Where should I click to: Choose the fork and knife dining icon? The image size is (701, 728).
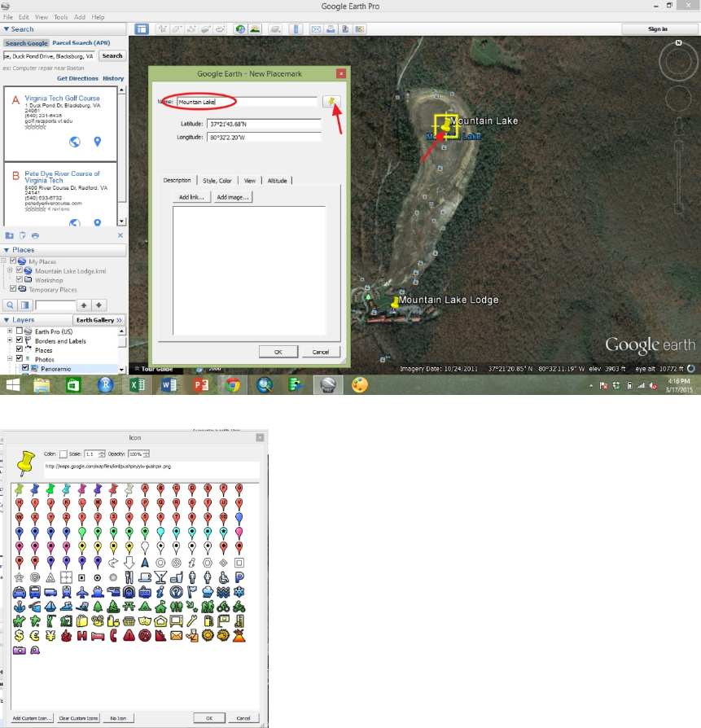click(x=129, y=577)
